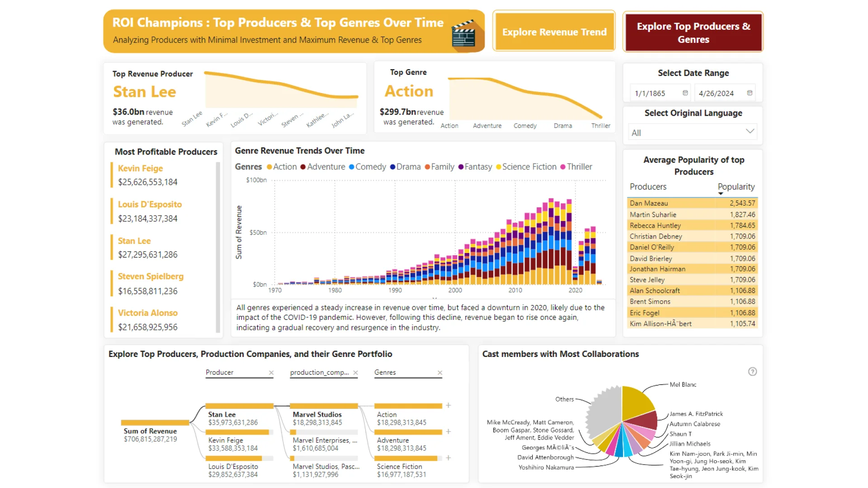
Task: Sort table by Producers column header
Action: click(648, 187)
